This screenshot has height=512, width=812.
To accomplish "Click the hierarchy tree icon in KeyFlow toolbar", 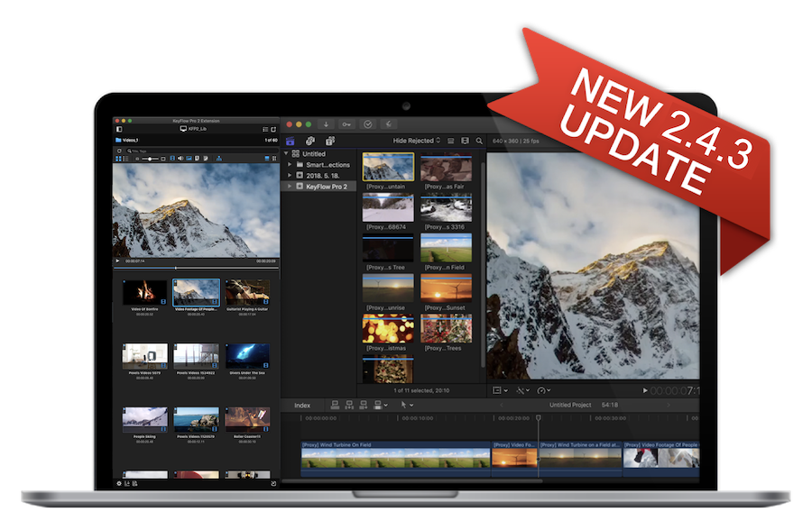I will point(219,159).
